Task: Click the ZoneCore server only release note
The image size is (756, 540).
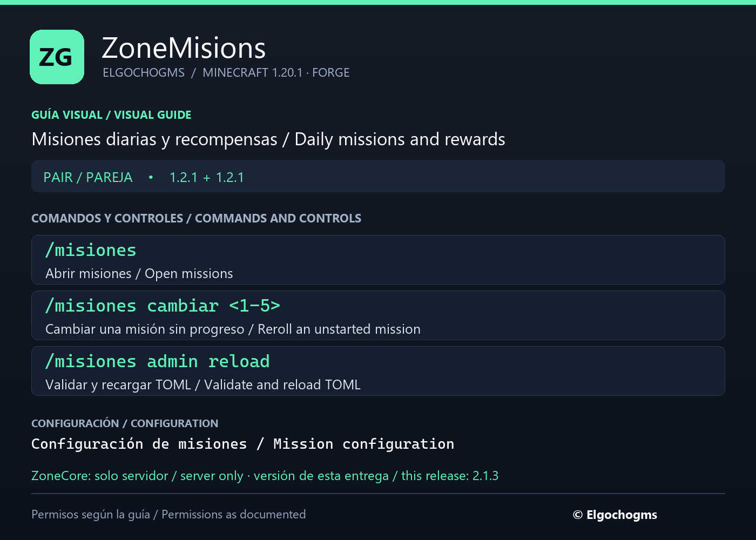Action: click(x=265, y=476)
